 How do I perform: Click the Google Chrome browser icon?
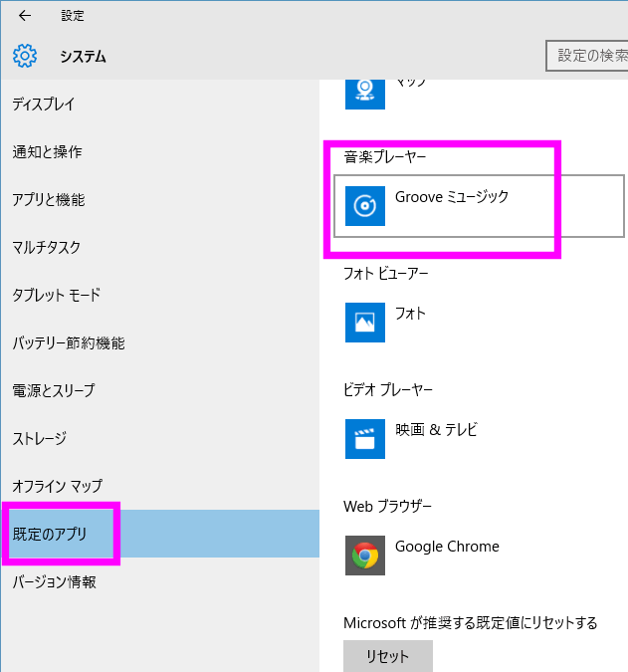(x=365, y=556)
